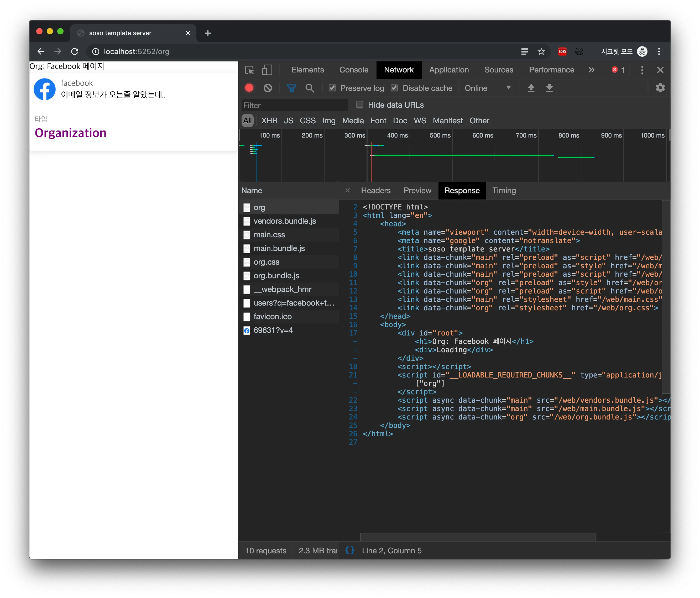The image size is (700, 598).
Task: Toggle the device toolbar icon
Action: point(267,70)
